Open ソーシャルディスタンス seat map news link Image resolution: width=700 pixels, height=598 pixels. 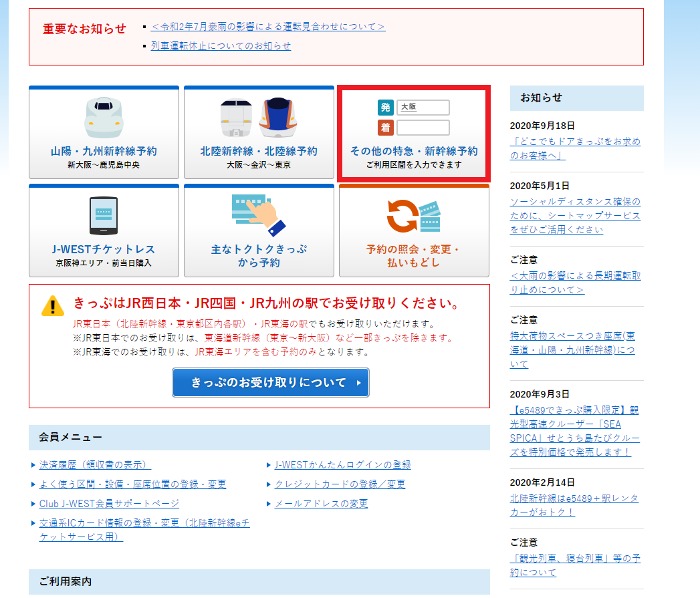point(576,216)
